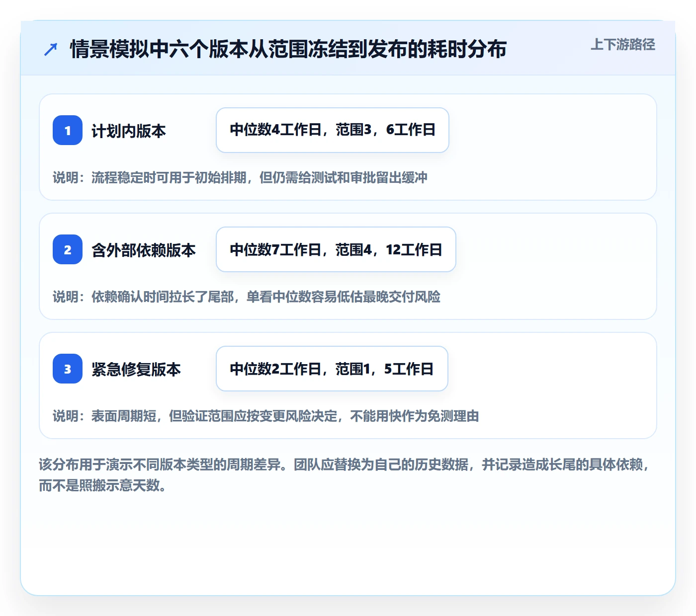Click the 中位数7工作日，范围4，12工作日 value box
The height and width of the screenshot is (616, 696).
pos(336,249)
